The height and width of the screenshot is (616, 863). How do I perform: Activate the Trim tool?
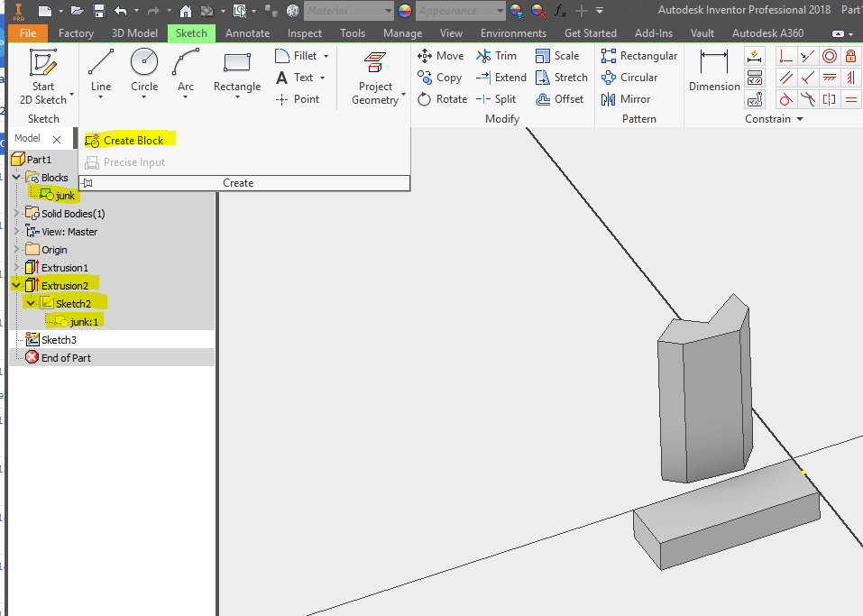(x=497, y=56)
